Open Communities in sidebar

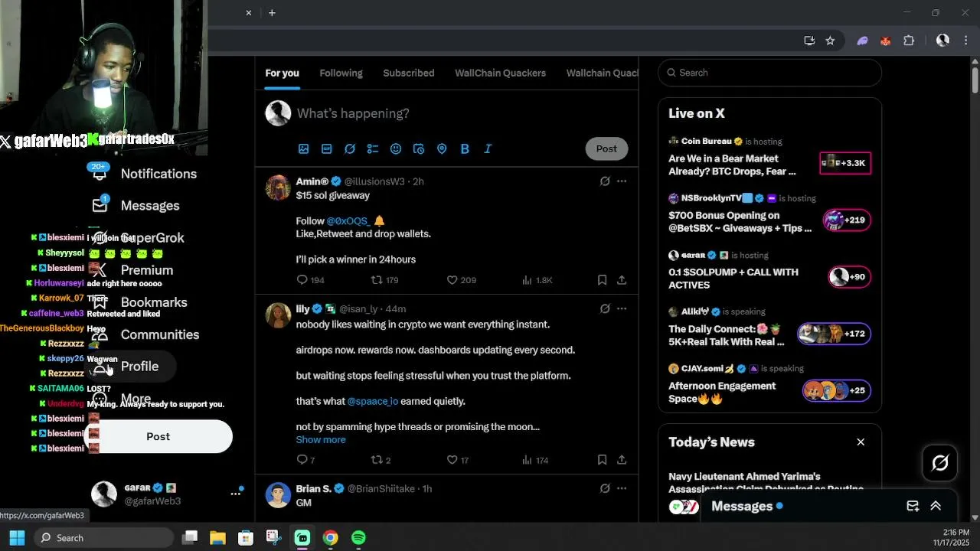pos(147,334)
